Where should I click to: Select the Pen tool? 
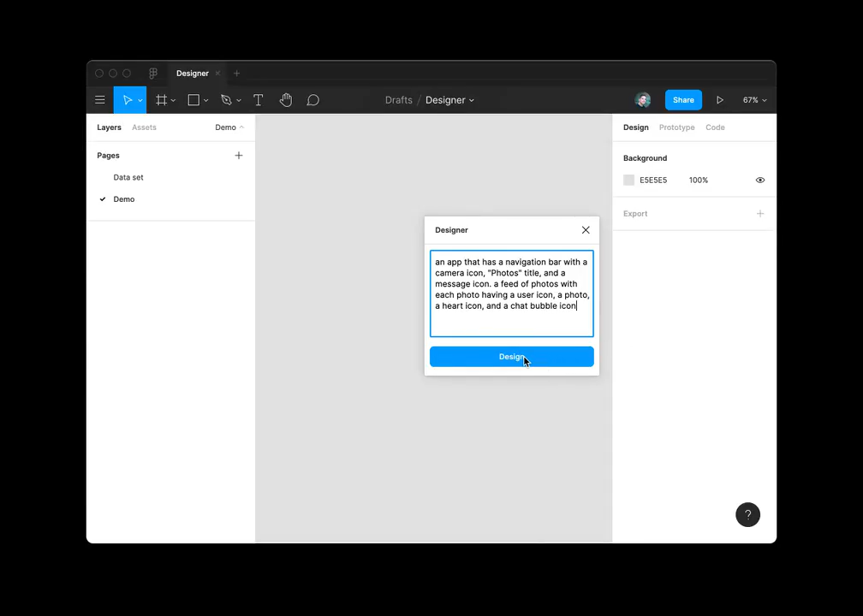(x=226, y=100)
